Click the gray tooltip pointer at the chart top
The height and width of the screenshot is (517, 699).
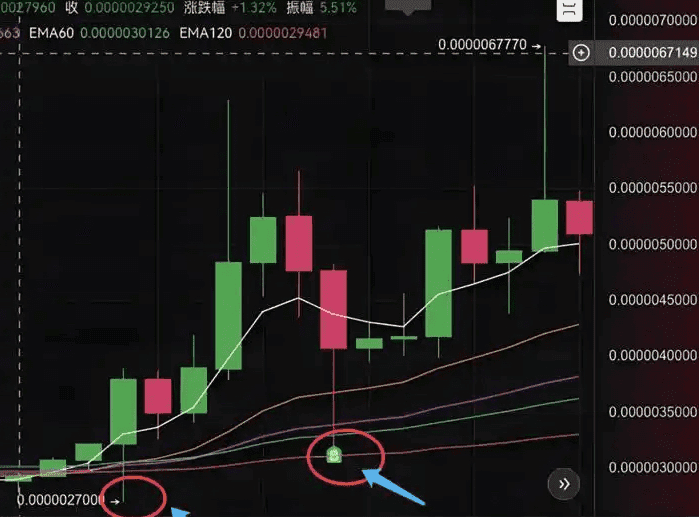point(408,7)
